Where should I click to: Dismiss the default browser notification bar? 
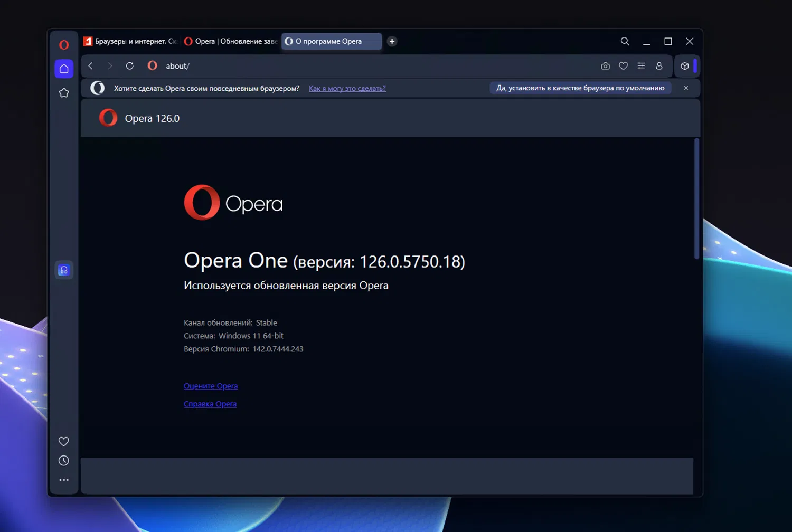(x=686, y=88)
